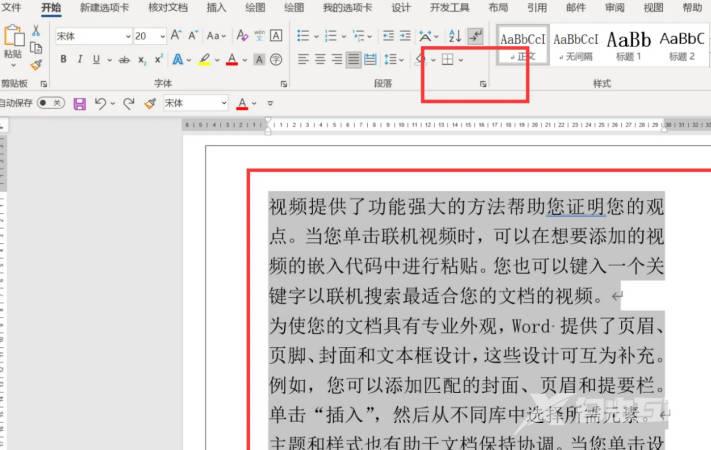The image size is (711, 450).
Task: Open the ribbon font name dropdown (宋体)
Action: [128, 36]
